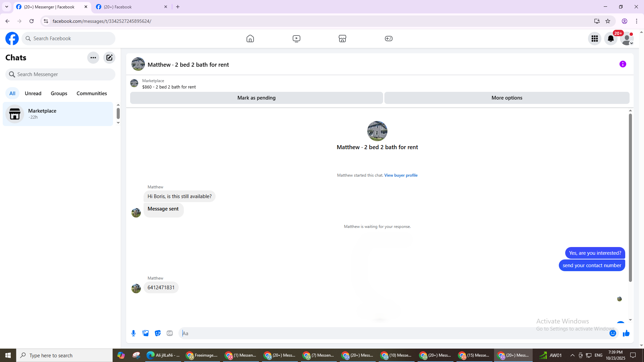Screen dimensions: 644x362
Task: Open the Facebook Marketplace nav icon
Action: (x=342, y=39)
